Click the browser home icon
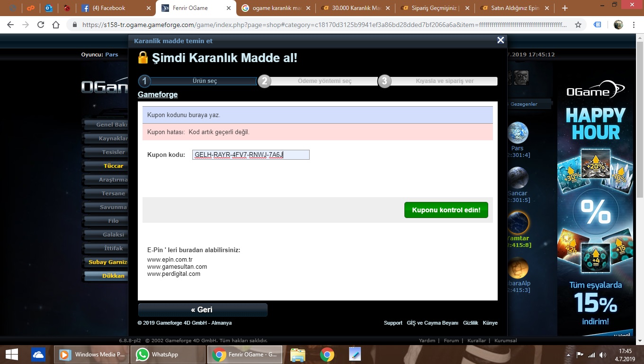 [x=56, y=25]
